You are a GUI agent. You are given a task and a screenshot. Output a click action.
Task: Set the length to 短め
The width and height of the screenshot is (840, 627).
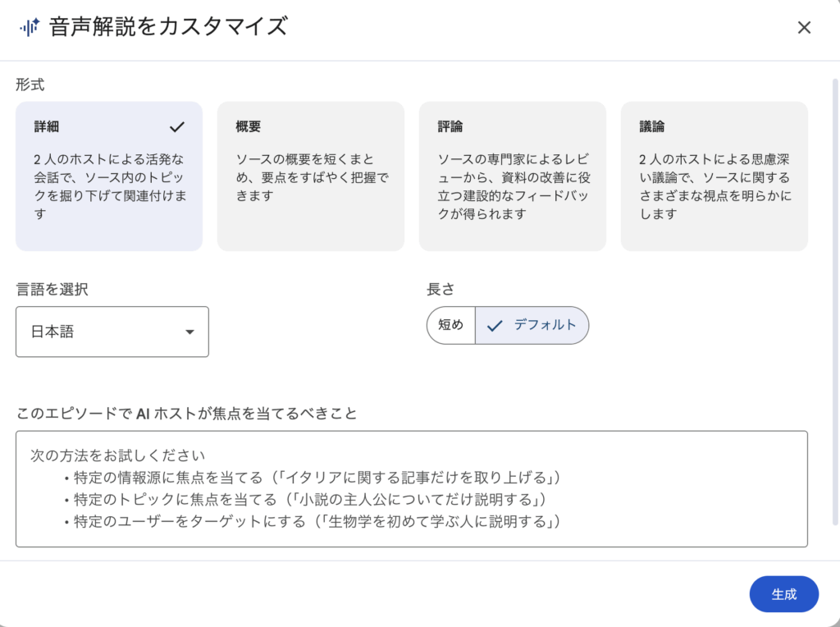(451, 325)
